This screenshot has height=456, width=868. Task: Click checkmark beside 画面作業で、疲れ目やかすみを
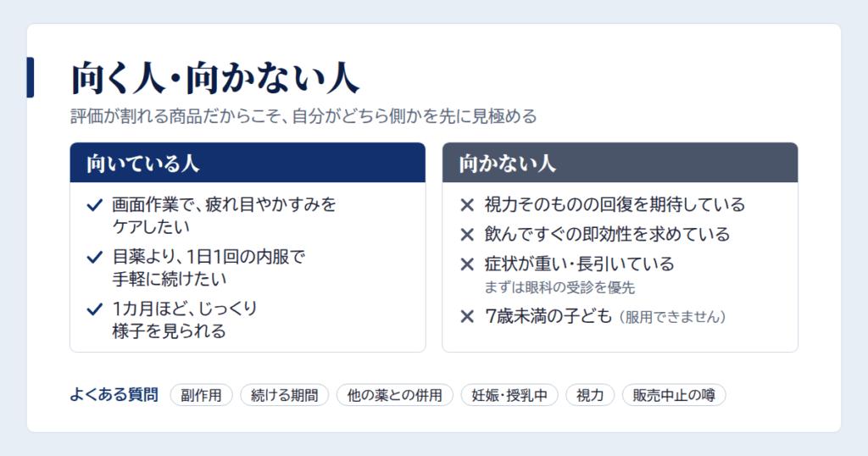95,205
